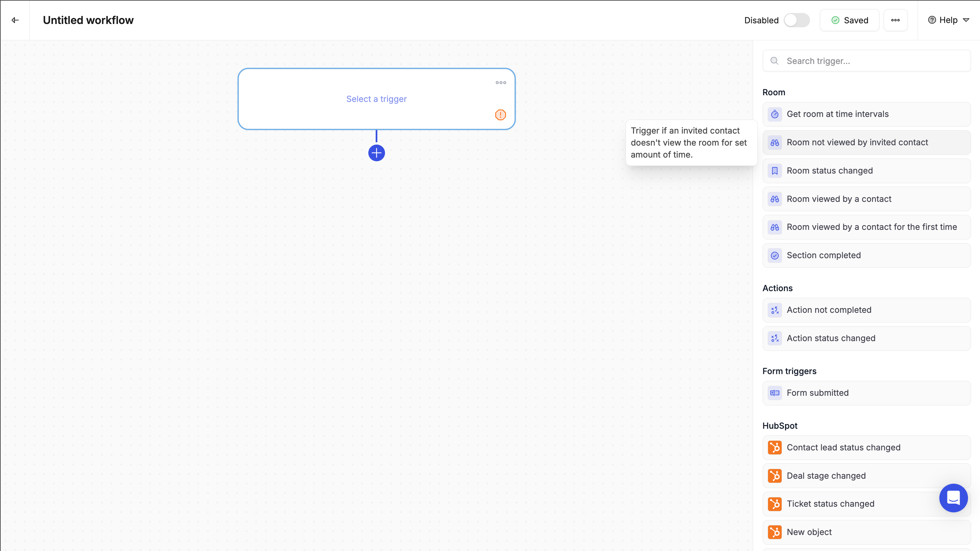Viewport: 980px width, 551px height.
Task: Click the Form submitted icon
Action: pyautogui.click(x=775, y=393)
